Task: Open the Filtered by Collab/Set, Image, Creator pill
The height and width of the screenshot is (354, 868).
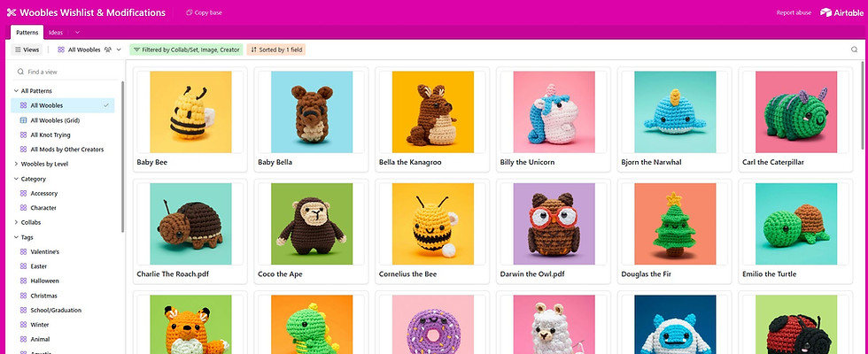Action: (187, 50)
